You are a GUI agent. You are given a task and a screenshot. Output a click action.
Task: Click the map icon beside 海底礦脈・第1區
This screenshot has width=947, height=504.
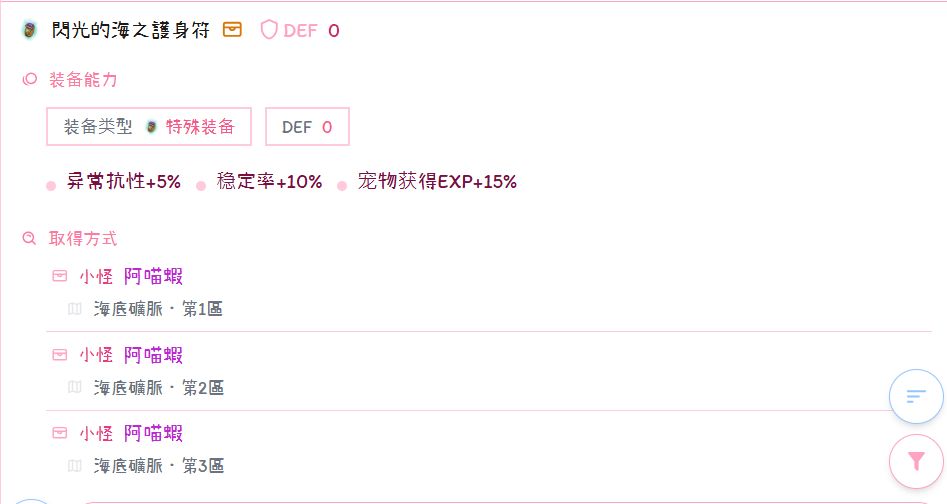pyautogui.click(x=74, y=309)
